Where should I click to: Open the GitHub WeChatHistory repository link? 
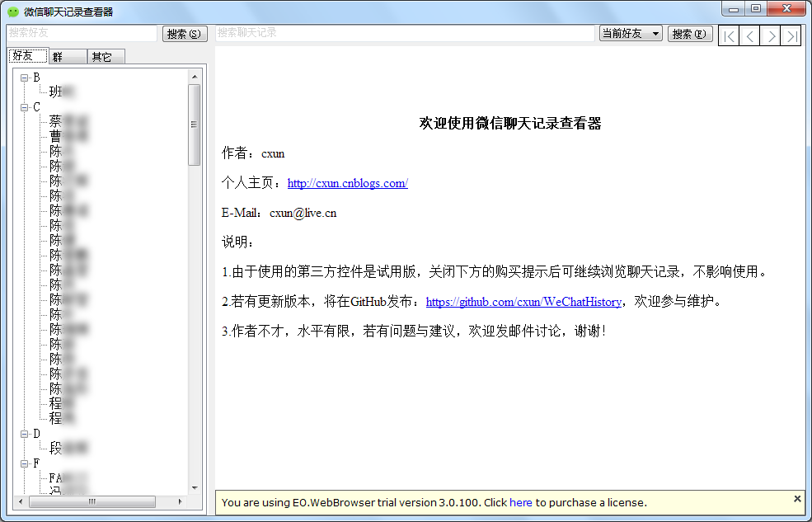(x=523, y=301)
